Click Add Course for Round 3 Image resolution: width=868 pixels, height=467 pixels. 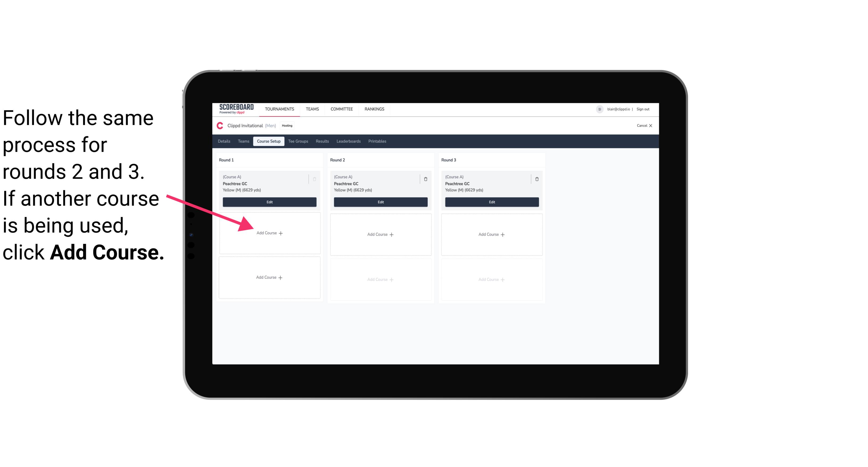pyautogui.click(x=491, y=234)
